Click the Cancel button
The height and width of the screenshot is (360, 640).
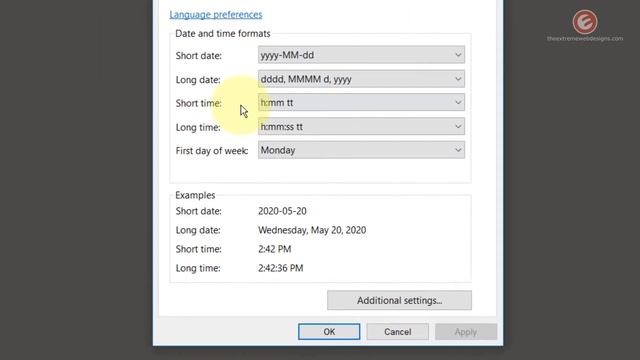coord(398,332)
